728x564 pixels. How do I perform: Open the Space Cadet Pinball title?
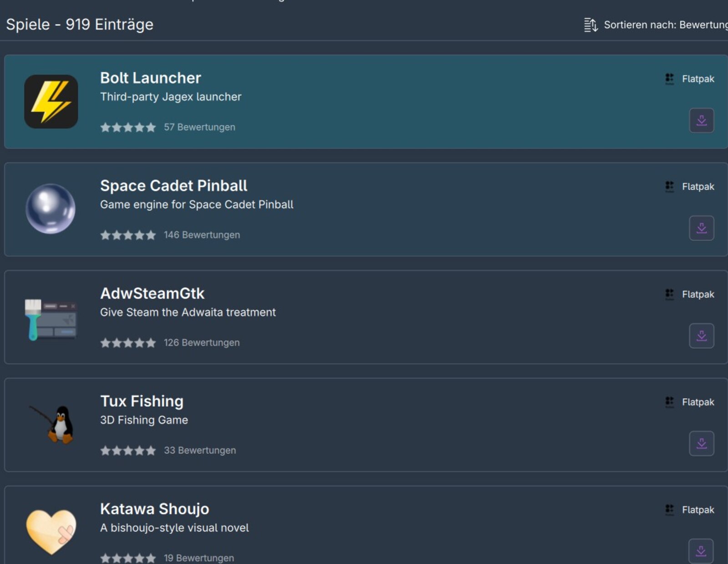(x=173, y=186)
